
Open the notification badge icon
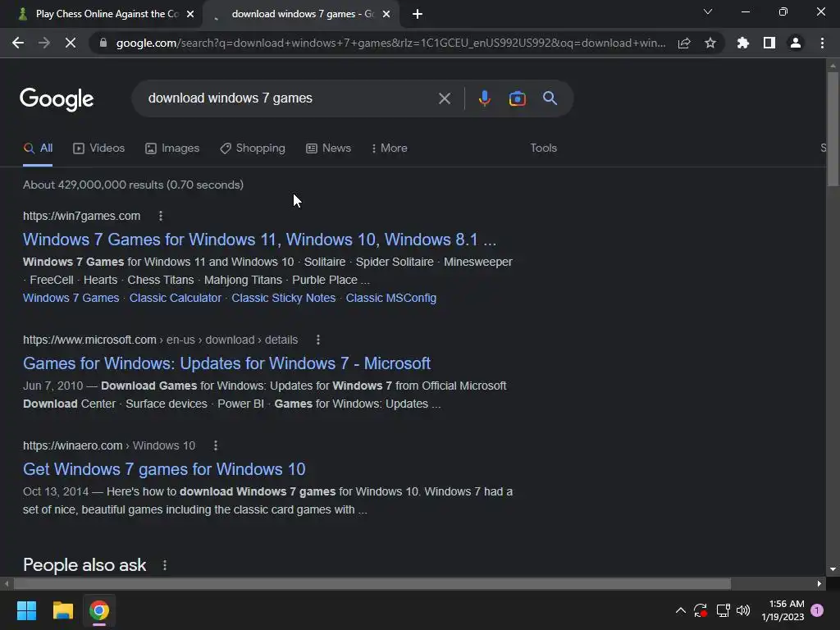(817, 610)
